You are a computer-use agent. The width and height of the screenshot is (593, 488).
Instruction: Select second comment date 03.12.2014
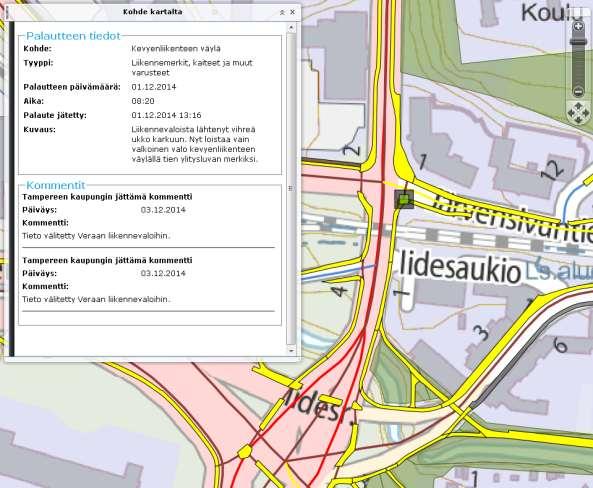pyautogui.click(x=163, y=274)
